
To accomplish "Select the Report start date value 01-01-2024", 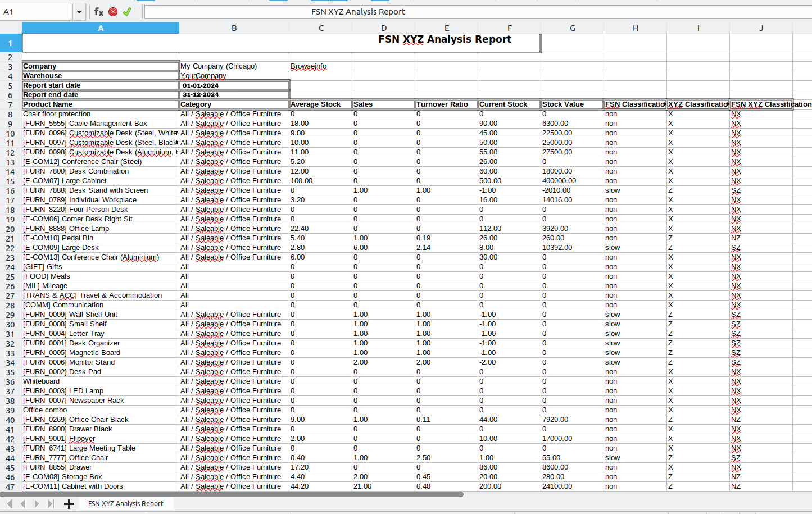I will [234, 85].
